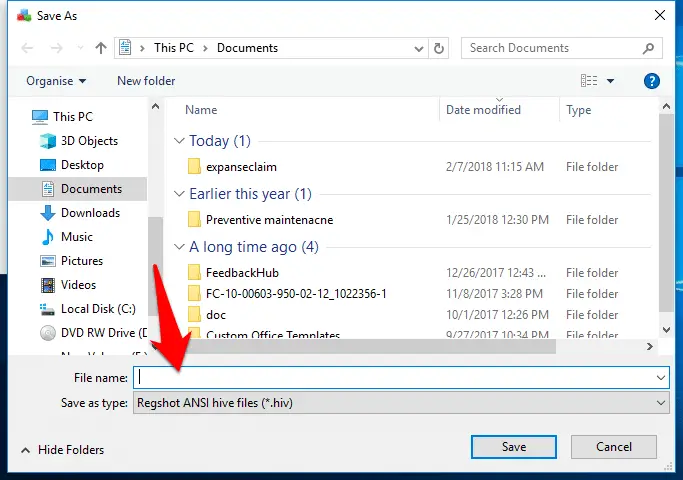Open the Recent locations dropdown arrow

(80, 48)
